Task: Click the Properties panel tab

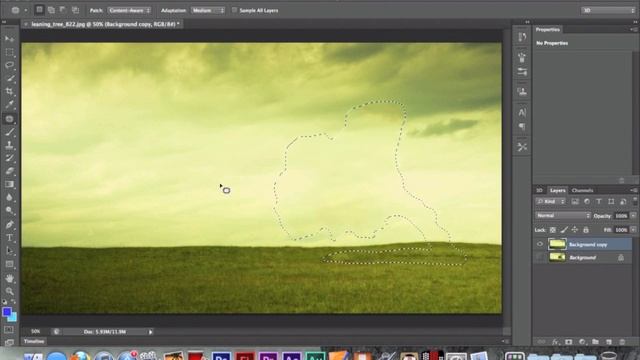Action: [x=548, y=29]
